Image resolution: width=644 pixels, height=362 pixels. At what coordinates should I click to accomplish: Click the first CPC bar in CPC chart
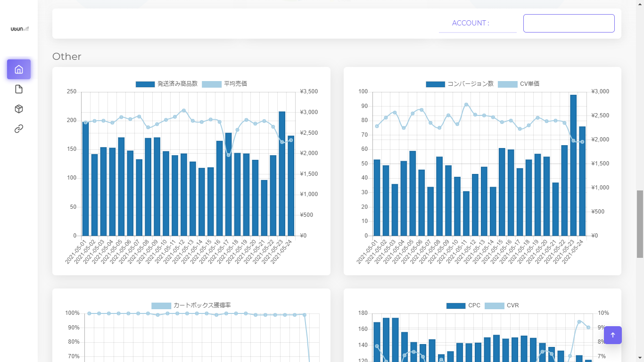click(x=377, y=342)
